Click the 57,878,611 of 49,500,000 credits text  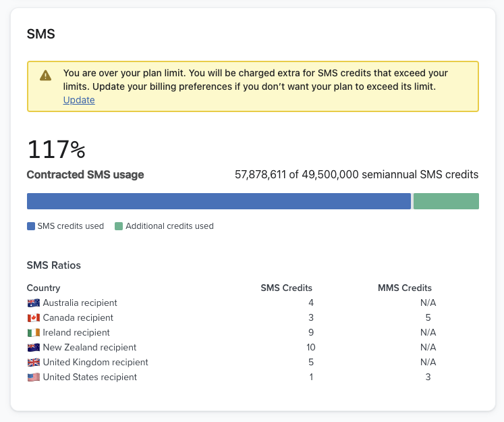(x=356, y=175)
